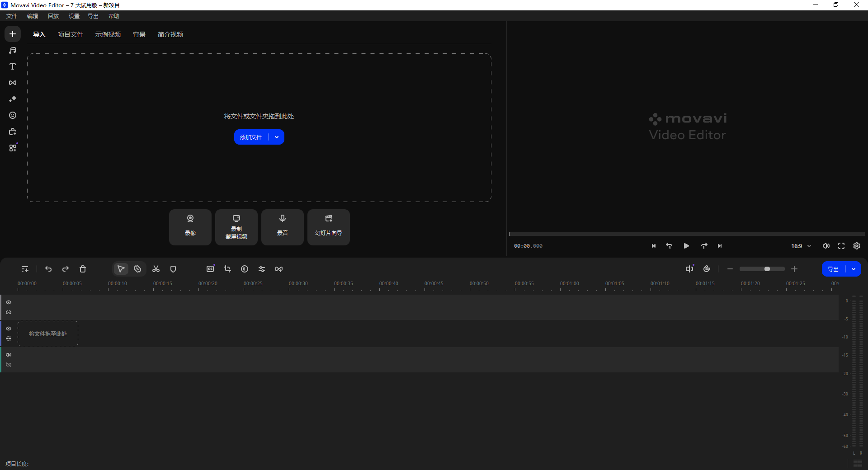Click the blue 导出 export button
868x470 pixels.
click(x=833, y=269)
